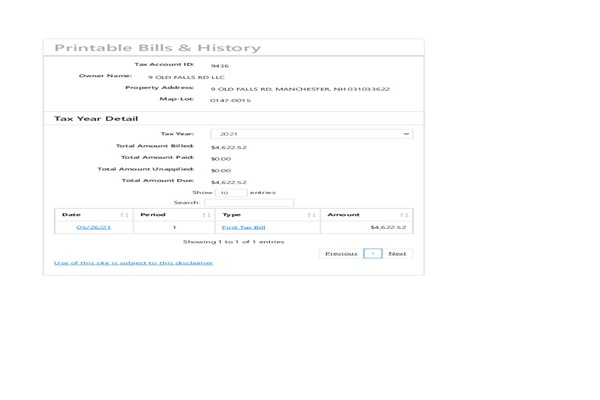
Task: Click sort arrows icon in Amount column
Action: click(404, 215)
